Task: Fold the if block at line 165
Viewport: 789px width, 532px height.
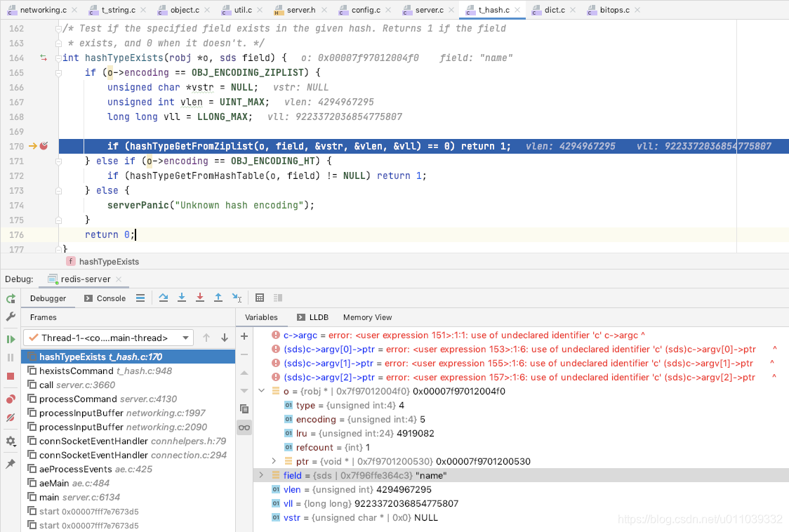Action: point(58,72)
